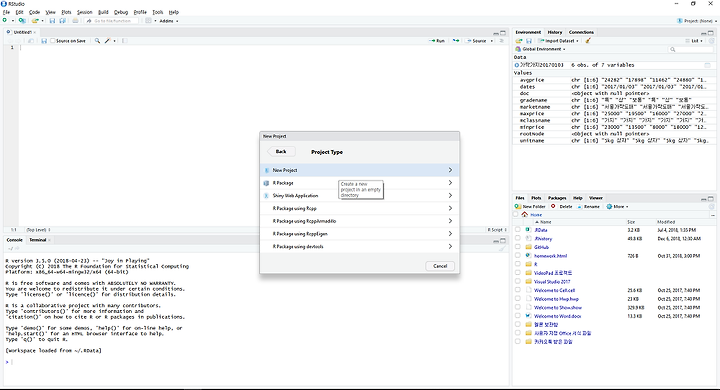The height and width of the screenshot is (390, 720).
Task: Open the recent files dropdown arrow
Action: [x=42, y=21]
